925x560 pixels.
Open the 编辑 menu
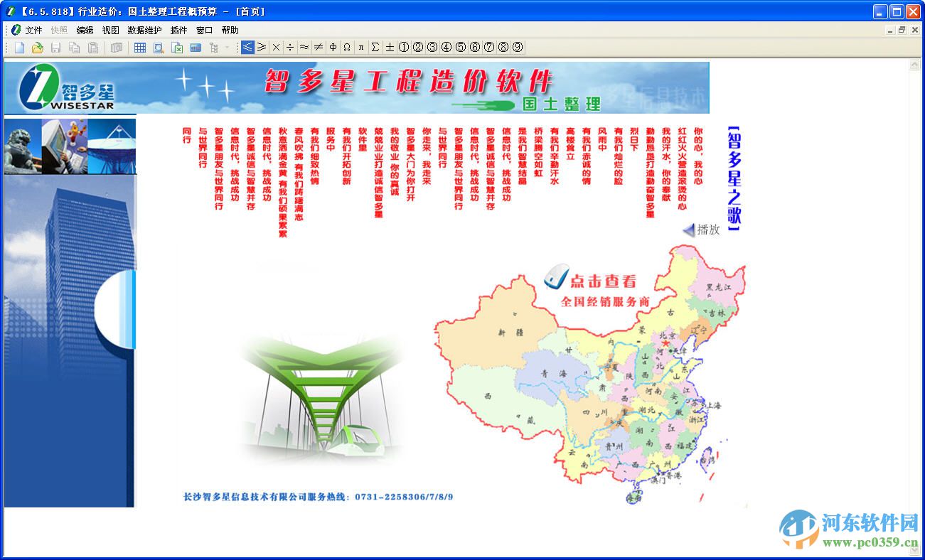(85, 31)
